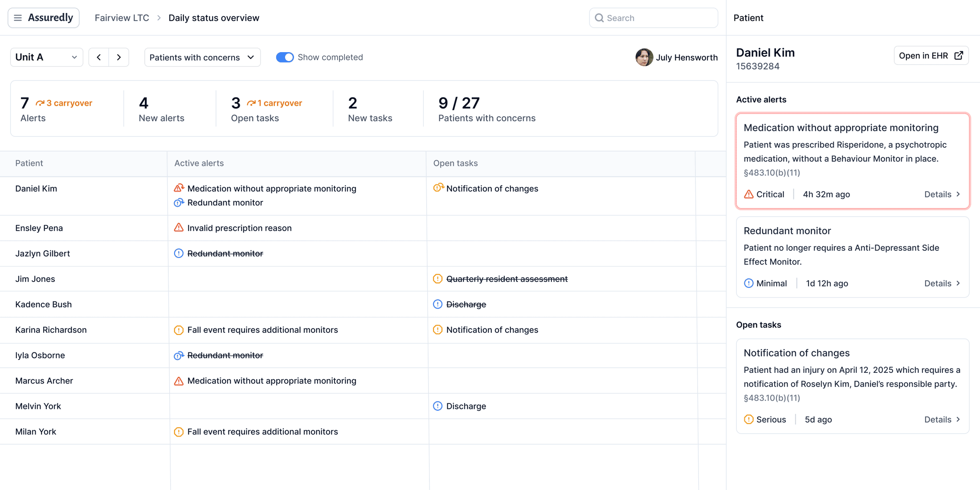Image resolution: width=980 pixels, height=490 pixels.
Task: Open the Unit A dropdown
Action: (46, 57)
